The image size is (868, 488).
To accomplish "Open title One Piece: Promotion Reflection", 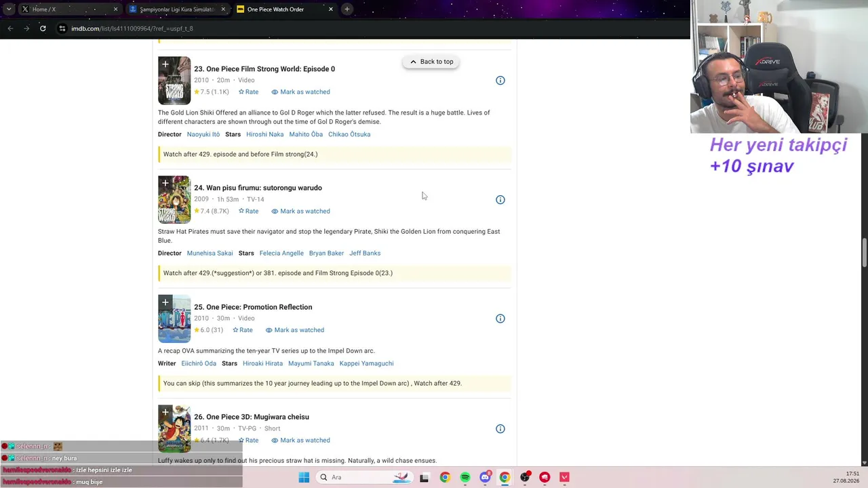I will (x=253, y=307).
